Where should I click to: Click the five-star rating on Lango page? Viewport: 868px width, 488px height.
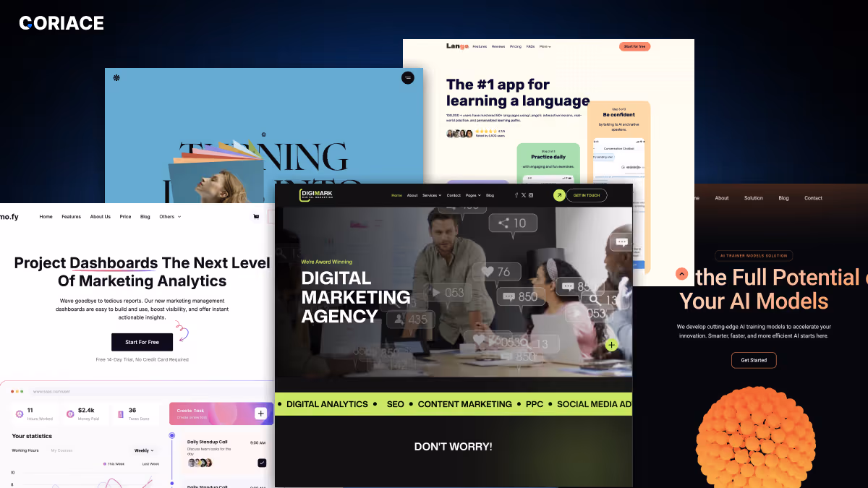(x=486, y=131)
